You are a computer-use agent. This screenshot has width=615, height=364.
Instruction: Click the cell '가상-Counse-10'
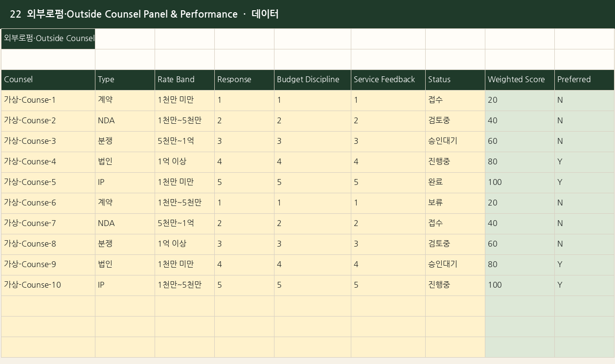[48, 285]
